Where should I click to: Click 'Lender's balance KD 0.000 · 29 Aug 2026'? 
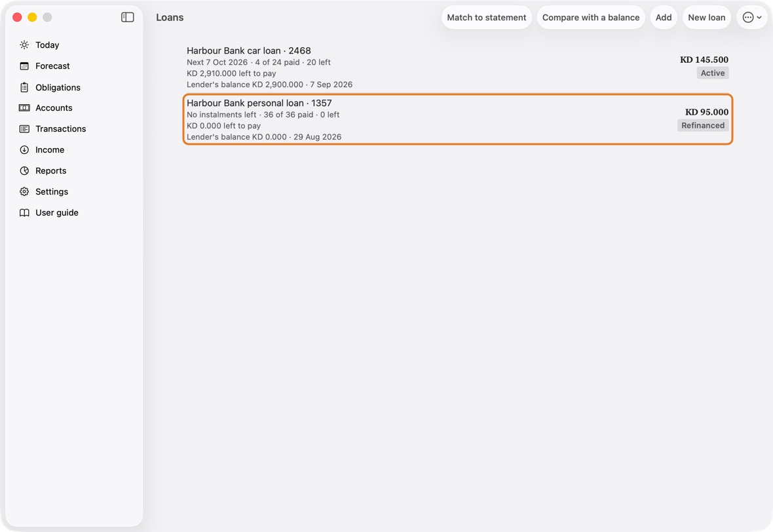point(264,136)
